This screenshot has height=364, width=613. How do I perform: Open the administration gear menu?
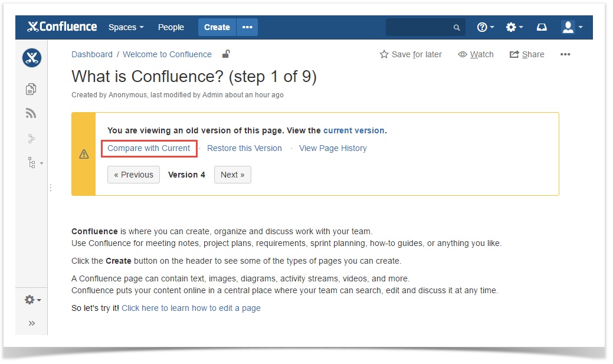pos(514,27)
